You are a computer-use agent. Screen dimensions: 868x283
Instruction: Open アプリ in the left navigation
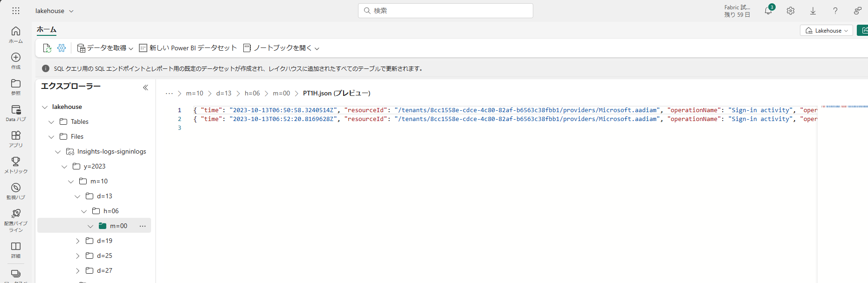point(16,139)
